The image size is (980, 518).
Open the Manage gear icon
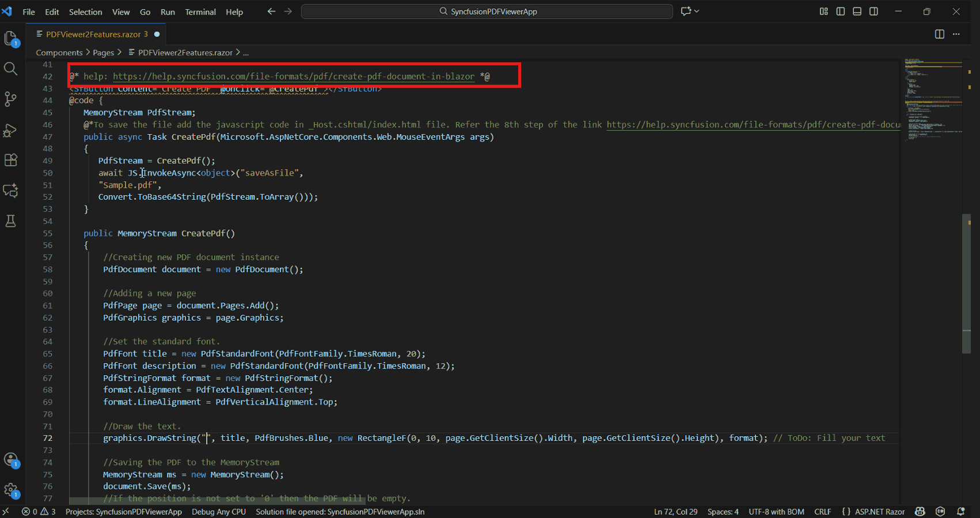(x=11, y=490)
